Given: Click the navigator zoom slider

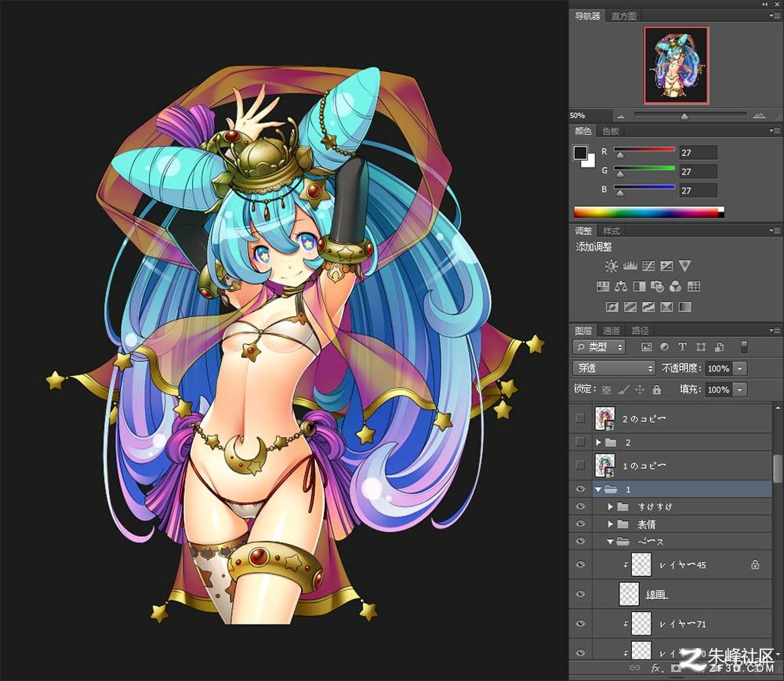Looking at the screenshot, I should point(690,115).
